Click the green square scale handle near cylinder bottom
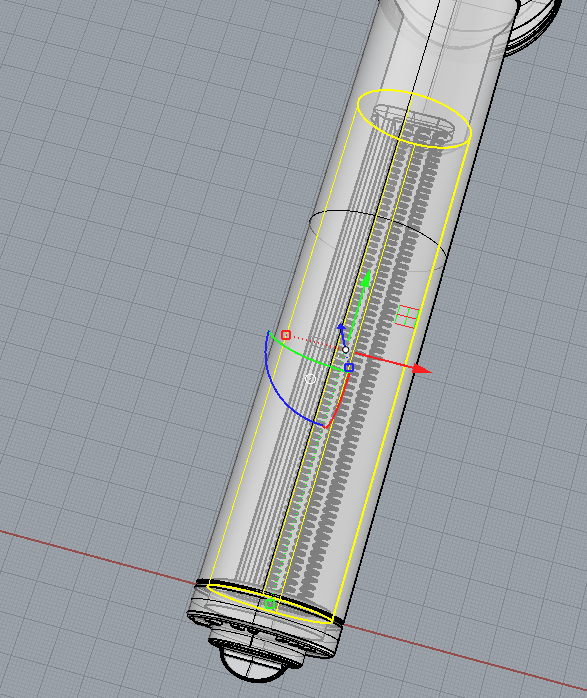This screenshot has height=698, width=587. click(x=269, y=604)
